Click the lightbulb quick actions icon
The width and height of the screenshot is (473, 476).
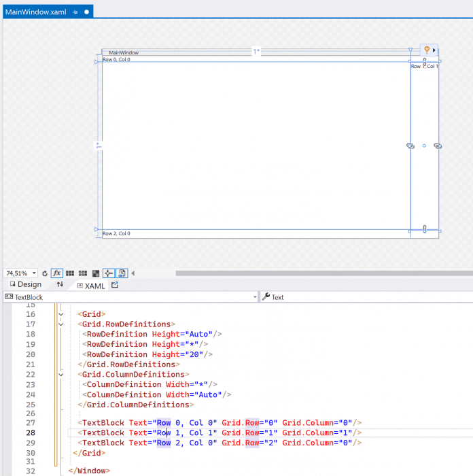pos(427,50)
